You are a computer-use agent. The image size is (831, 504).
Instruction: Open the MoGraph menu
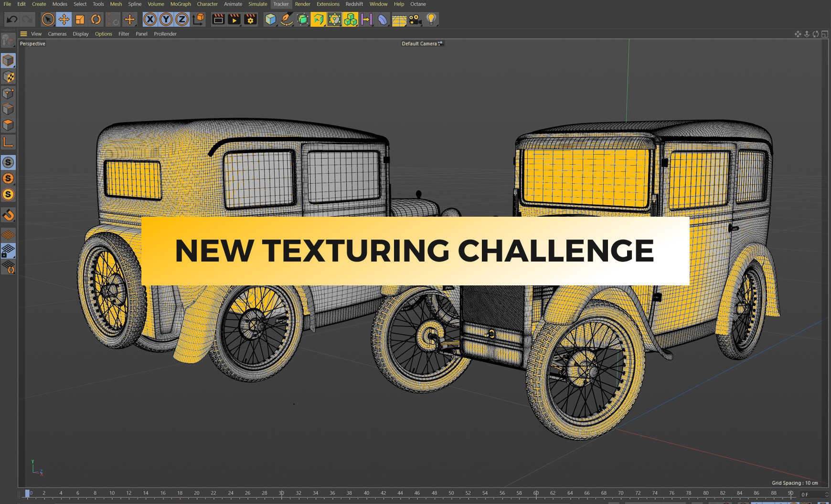(x=181, y=4)
